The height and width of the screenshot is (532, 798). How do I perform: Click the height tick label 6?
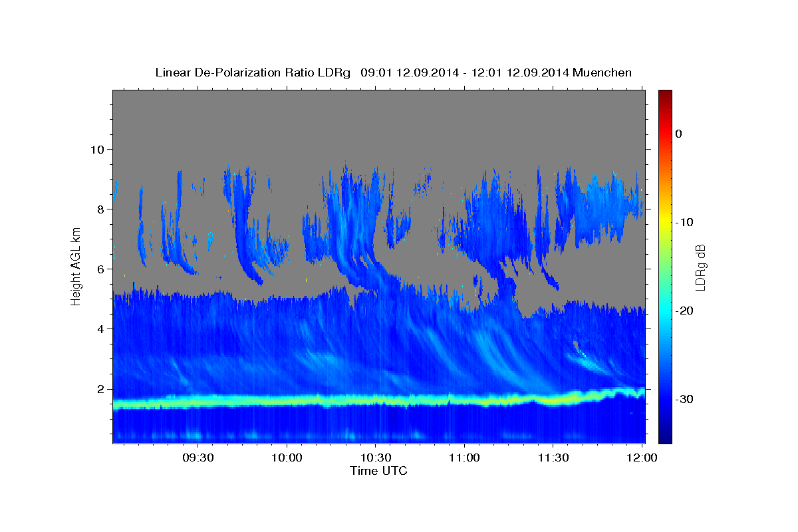tap(102, 269)
